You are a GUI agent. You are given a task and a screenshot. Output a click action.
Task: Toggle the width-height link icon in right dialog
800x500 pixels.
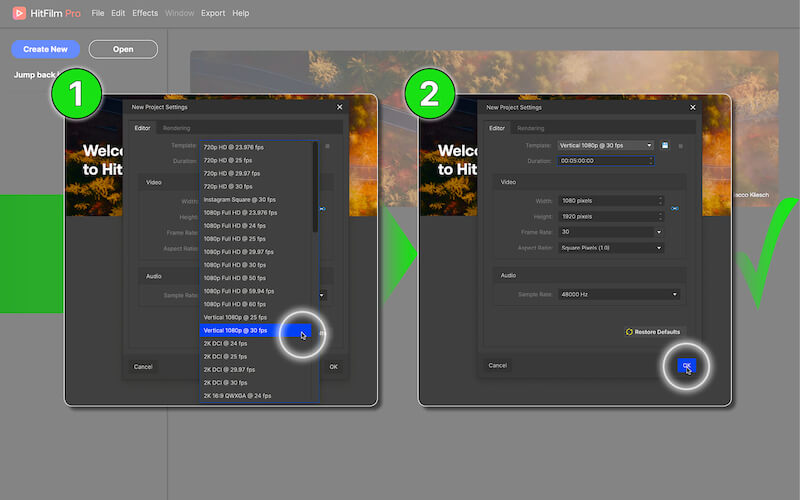(x=674, y=209)
